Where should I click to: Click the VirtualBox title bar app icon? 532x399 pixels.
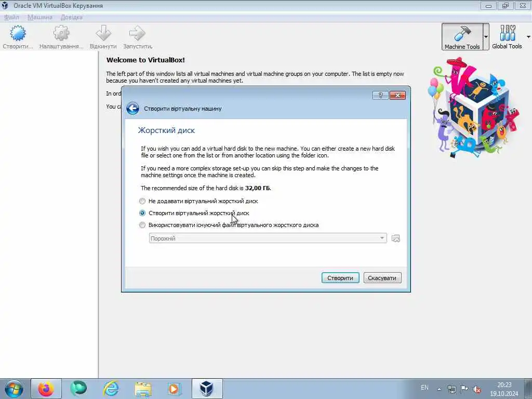[5, 5]
